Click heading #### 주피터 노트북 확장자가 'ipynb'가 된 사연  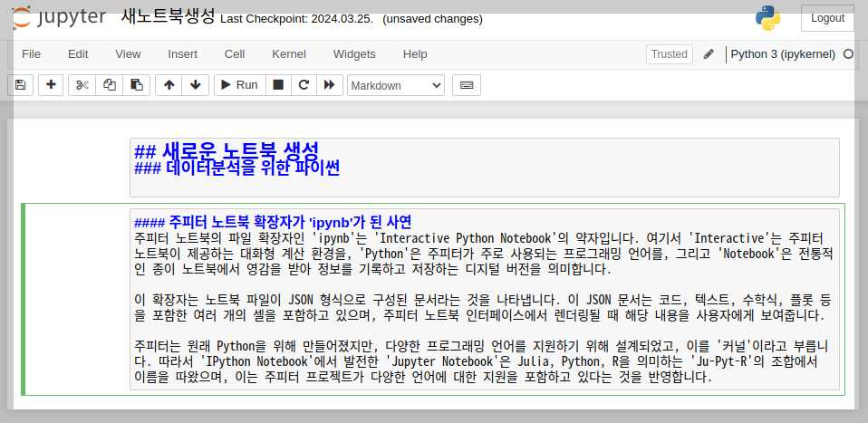click(x=273, y=223)
